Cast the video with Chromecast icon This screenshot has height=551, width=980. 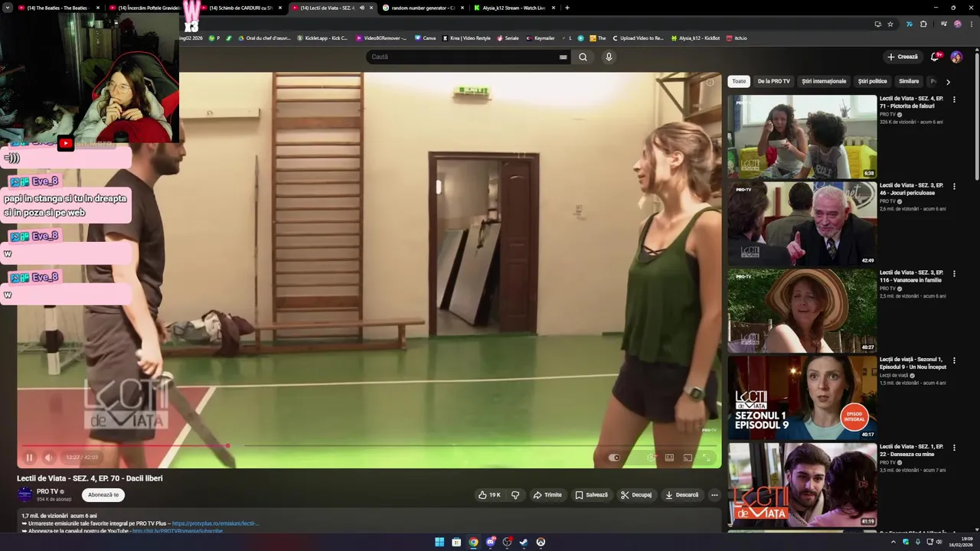click(x=688, y=458)
